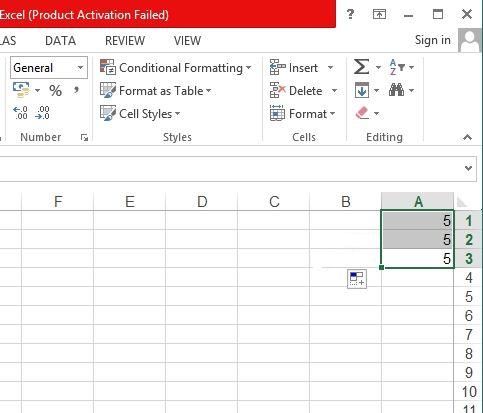The height and width of the screenshot is (413, 483).
Task: Click the Select All corner triangle
Action: [x=462, y=202]
